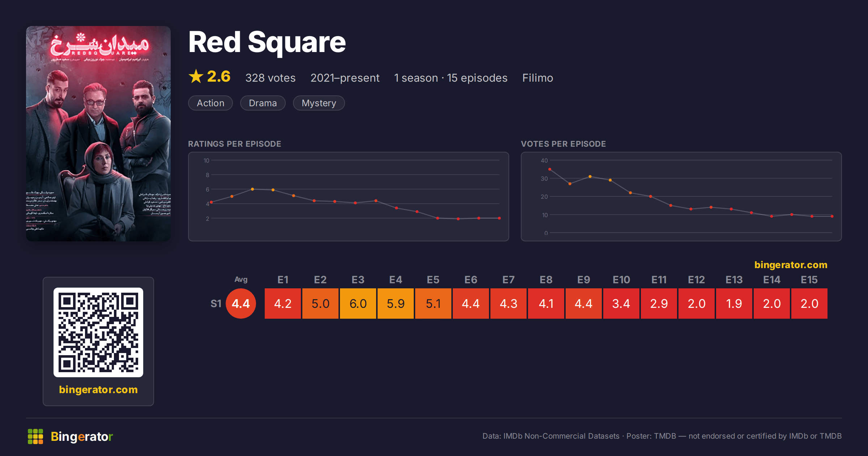Select the Drama genre tag
Image resolution: width=868 pixels, height=456 pixels.
tap(263, 103)
